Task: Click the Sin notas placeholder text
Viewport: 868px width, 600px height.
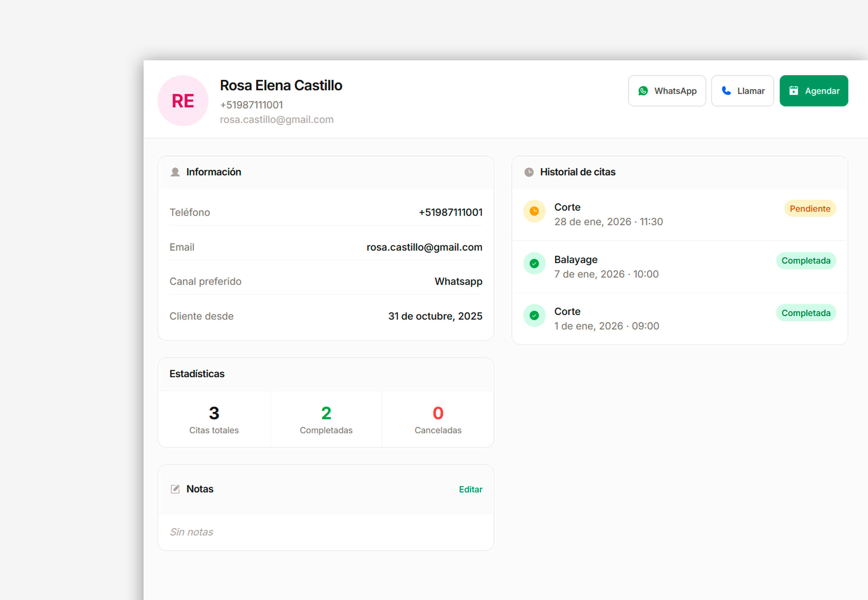Action: tap(191, 532)
